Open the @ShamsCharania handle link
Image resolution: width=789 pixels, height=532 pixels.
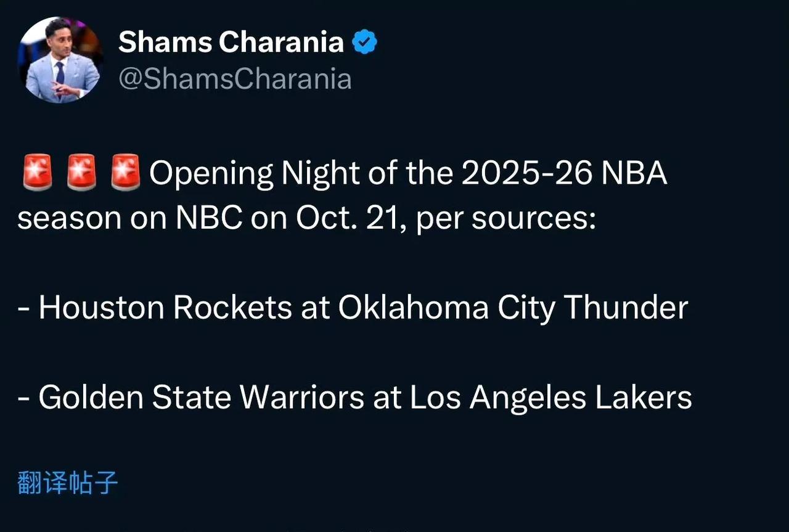(x=235, y=80)
